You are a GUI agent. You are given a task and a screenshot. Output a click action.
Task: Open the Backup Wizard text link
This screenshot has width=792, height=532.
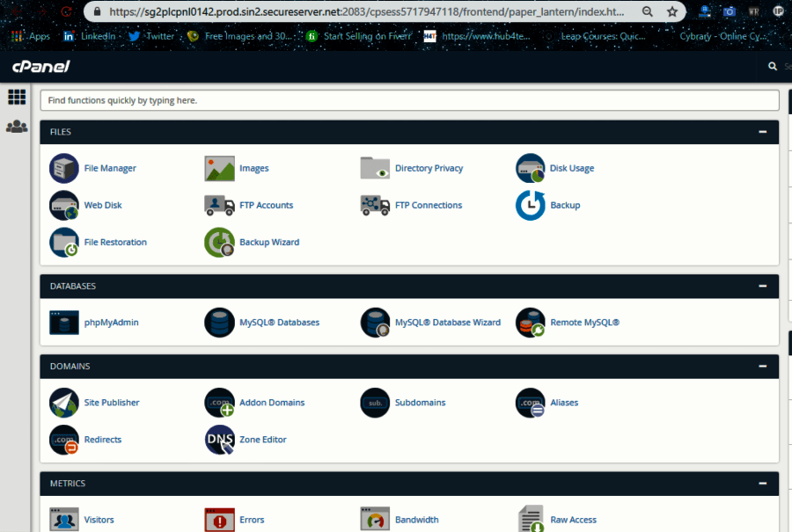point(269,243)
